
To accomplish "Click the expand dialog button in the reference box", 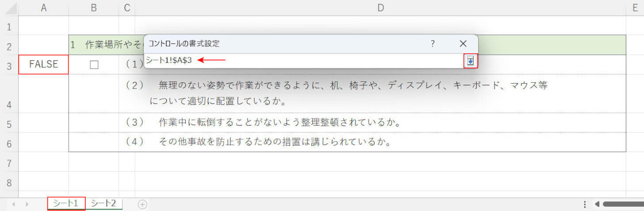I will click(x=471, y=61).
